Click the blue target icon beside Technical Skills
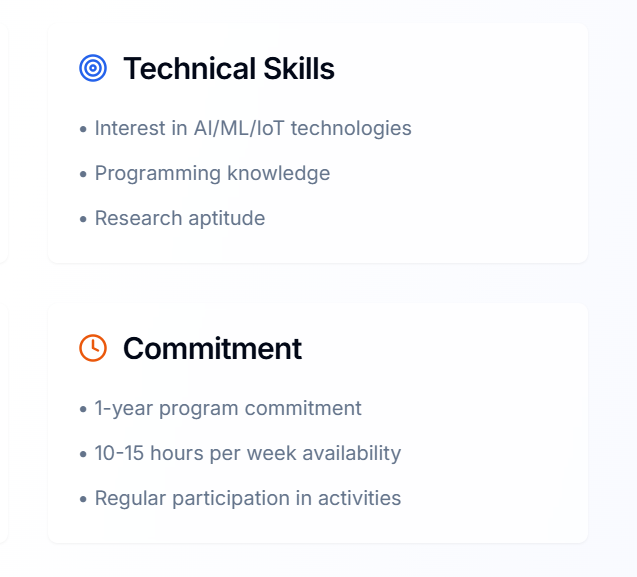The image size is (637, 577). point(93,68)
